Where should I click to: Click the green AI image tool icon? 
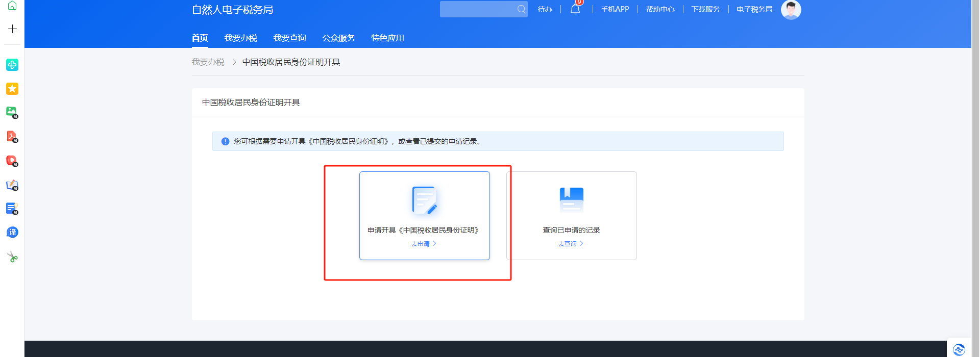point(12,112)
